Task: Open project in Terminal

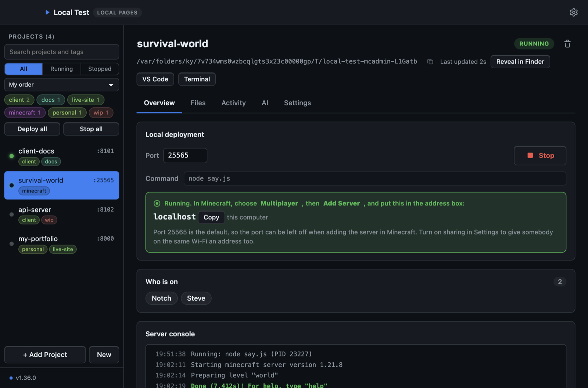Action: click(197, 79)
